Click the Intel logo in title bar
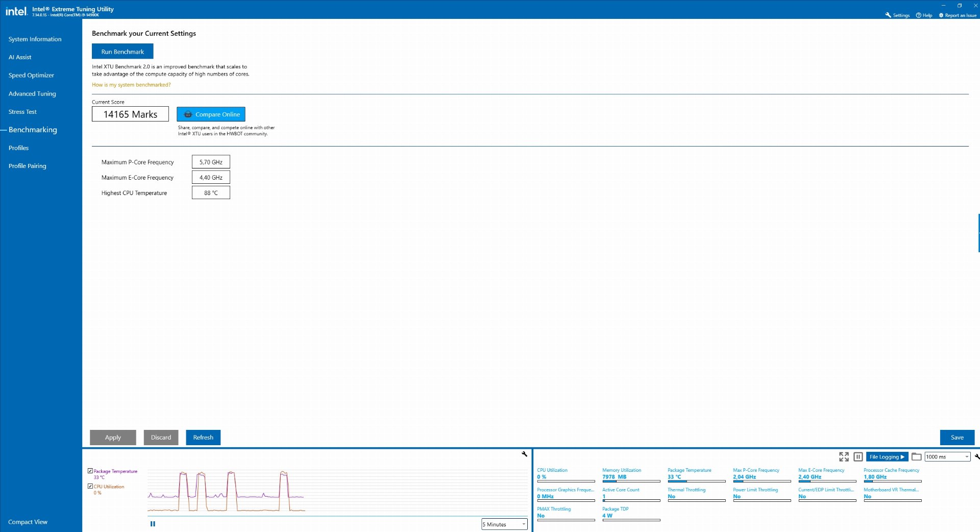The width and height of the screenshot is (980, 532). pyautogui.click(x=16, y=11)
